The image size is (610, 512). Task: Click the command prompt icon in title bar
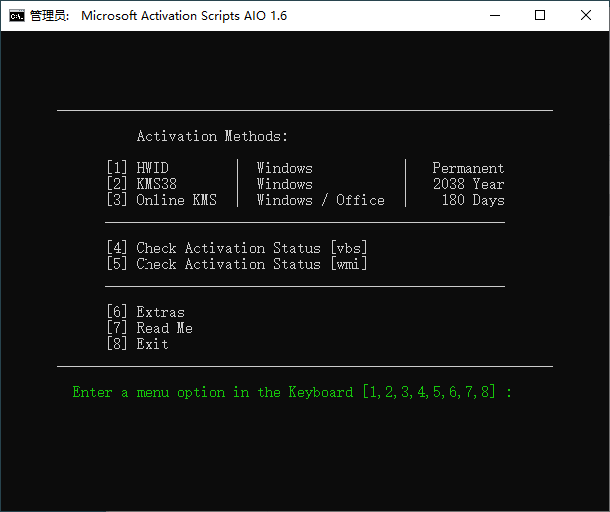17,15
